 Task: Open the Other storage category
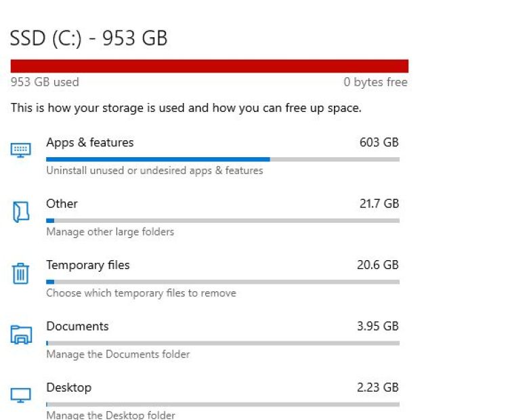pos(62,204)
